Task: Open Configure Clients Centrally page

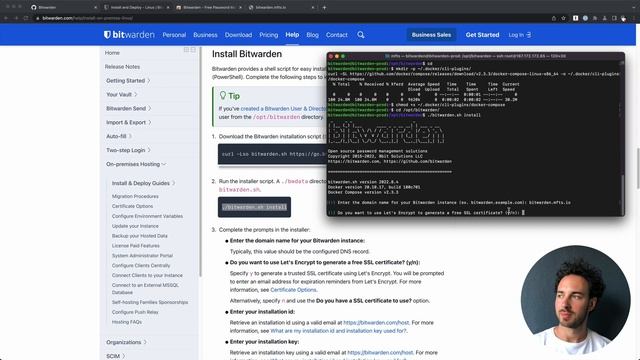Action: click(x=141, y=265)
